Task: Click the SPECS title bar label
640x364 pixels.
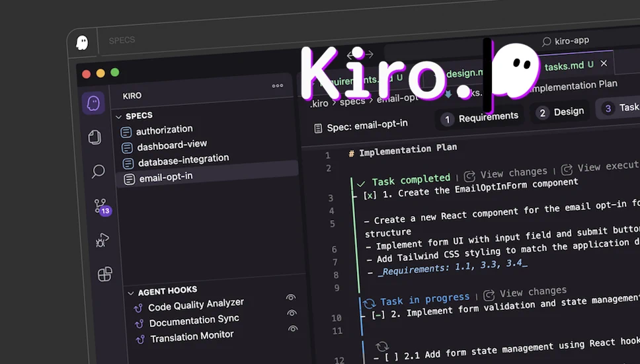Action: coord(122,40)
